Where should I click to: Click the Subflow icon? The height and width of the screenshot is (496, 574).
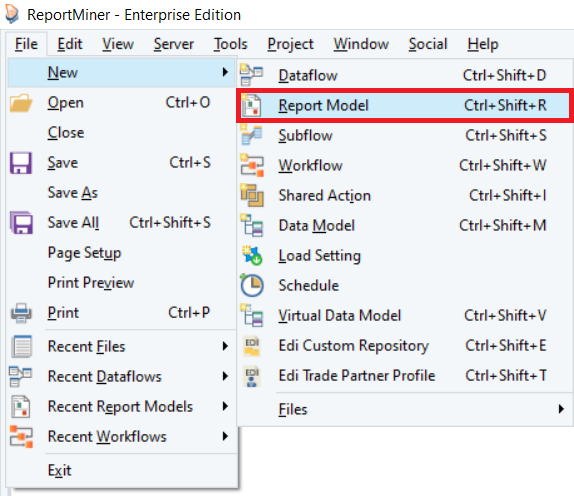[x=251, y=135]
